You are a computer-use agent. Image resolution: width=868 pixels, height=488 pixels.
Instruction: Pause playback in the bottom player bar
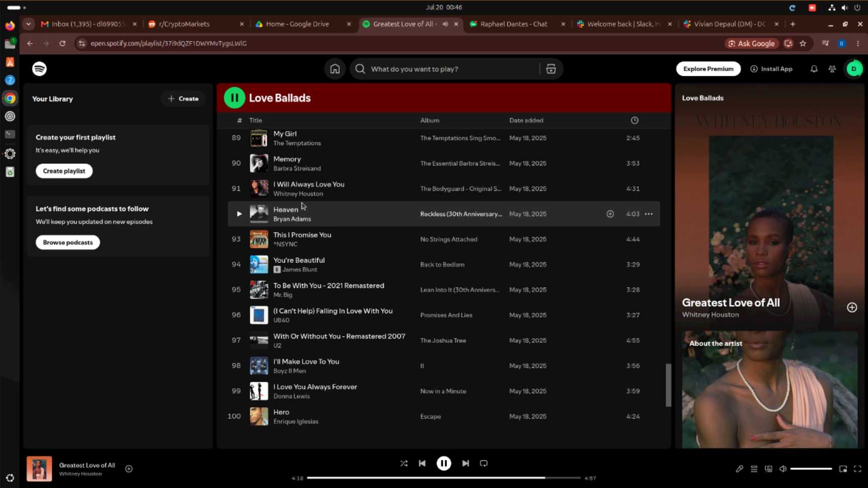(x=443, y=463)
